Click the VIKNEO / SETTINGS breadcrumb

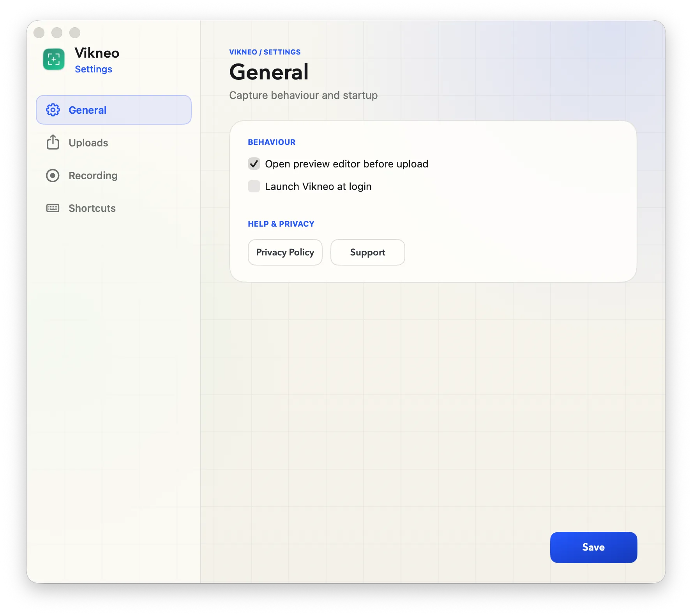[265, 52]
